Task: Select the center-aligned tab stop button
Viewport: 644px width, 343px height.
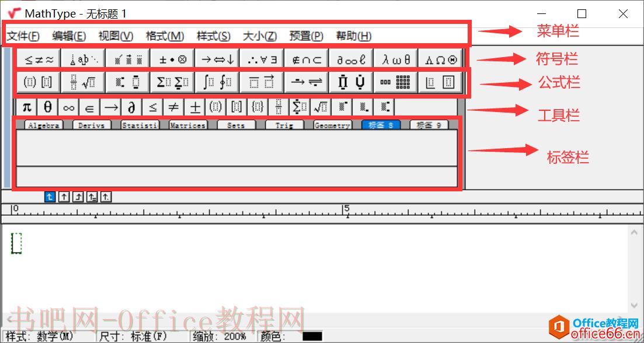Action: (x=64, y=197)
